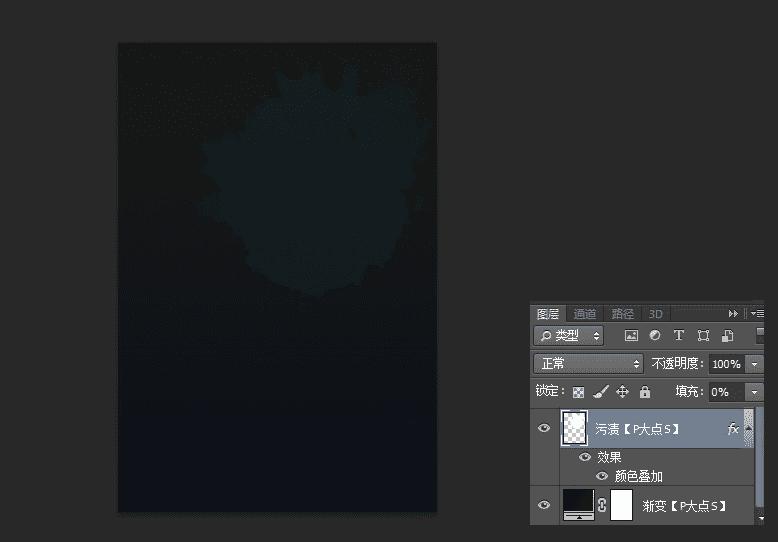Filter layers by pixel layers icon
Viewport: 778px width, 542px height.
[x=631, y=336]
